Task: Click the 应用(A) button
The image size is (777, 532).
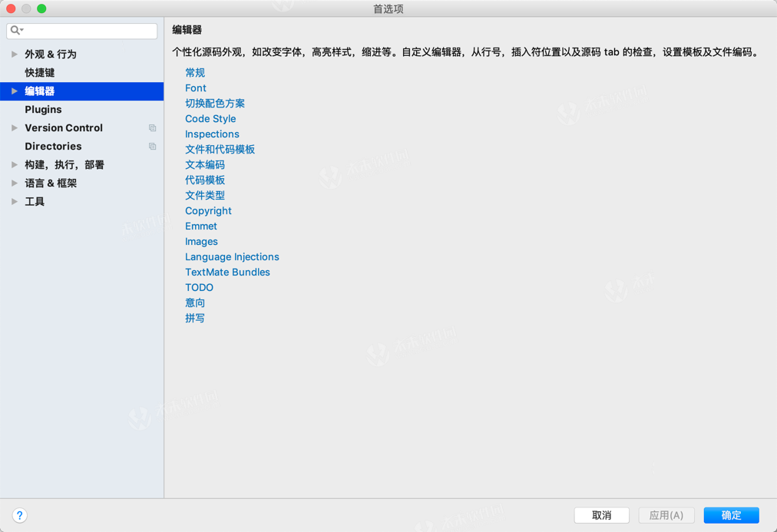Action: pyautogui.click(x=666, y=516)
